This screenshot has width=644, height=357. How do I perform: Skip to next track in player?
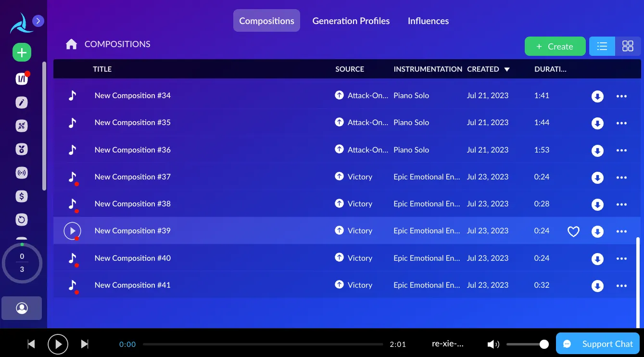(x=85, y=344)
